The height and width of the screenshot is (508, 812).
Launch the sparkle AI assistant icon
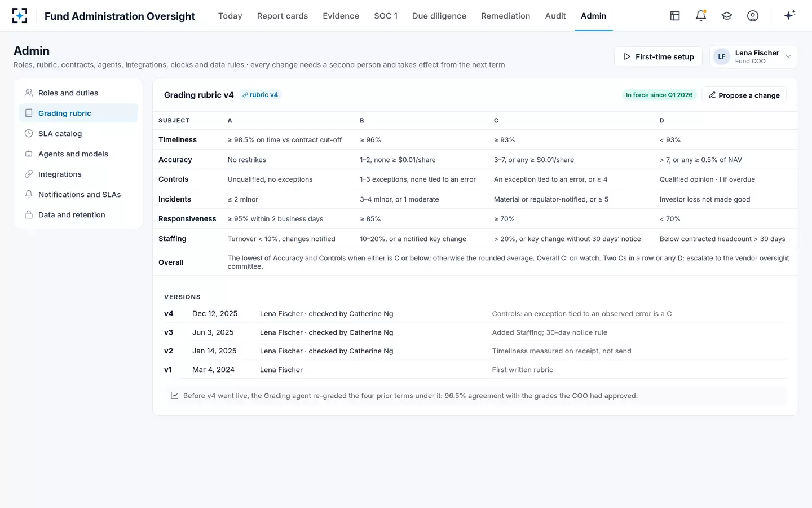[x=789, y=15]
